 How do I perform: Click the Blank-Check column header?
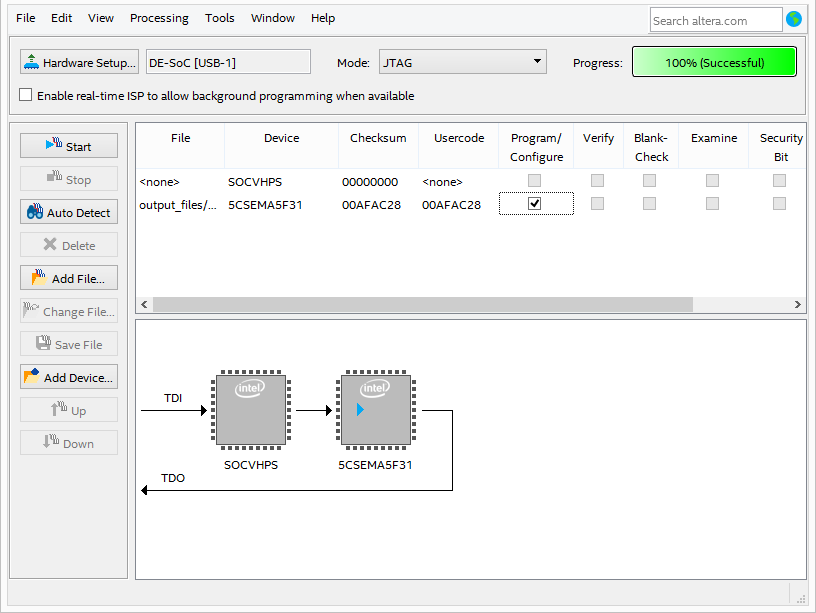click(x=651, y=147)
